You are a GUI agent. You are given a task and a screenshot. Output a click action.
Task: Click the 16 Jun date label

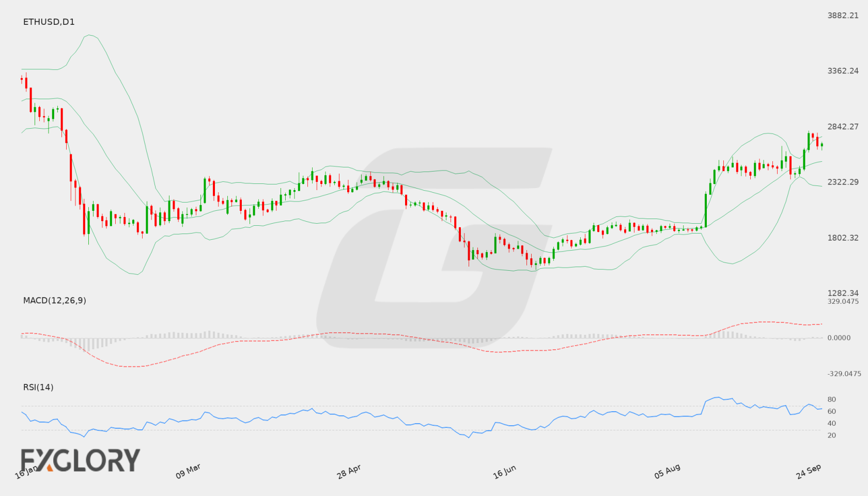click(x=504, y=471)
